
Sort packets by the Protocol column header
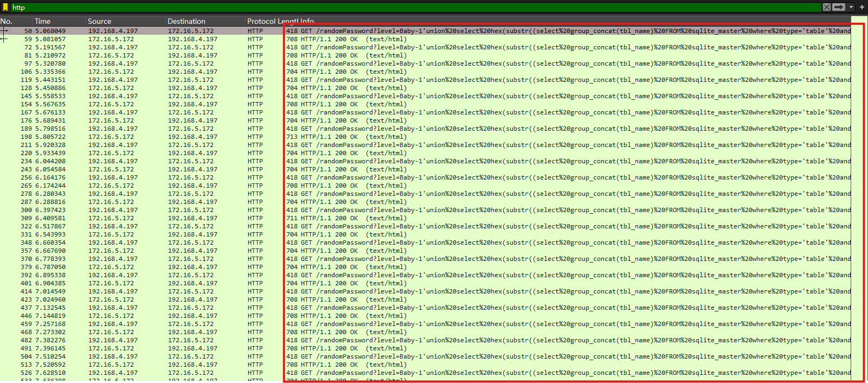(x=261, y=21)
